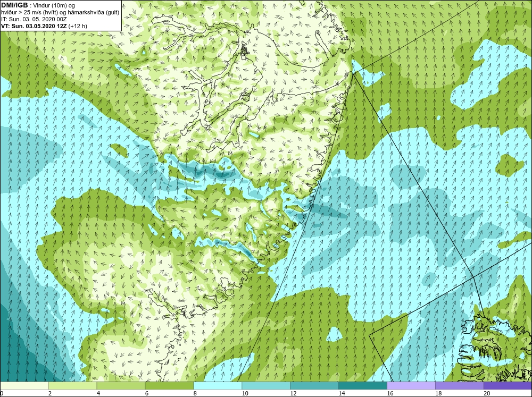The width and height of the screenshot is (532, 397).
Task: Click the 14–16 m/s dark teal legend swatch
Action: [363, 385]
